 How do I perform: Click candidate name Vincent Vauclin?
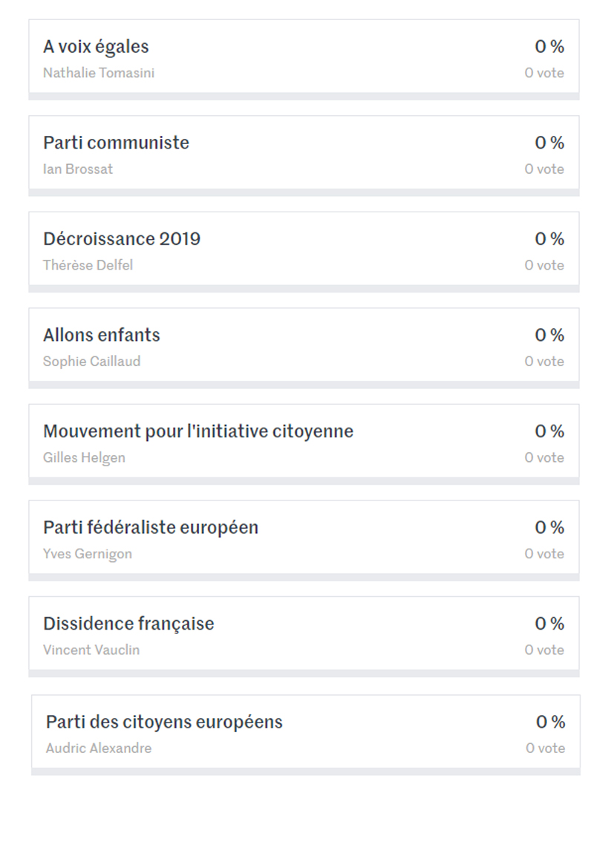(91, 650)
